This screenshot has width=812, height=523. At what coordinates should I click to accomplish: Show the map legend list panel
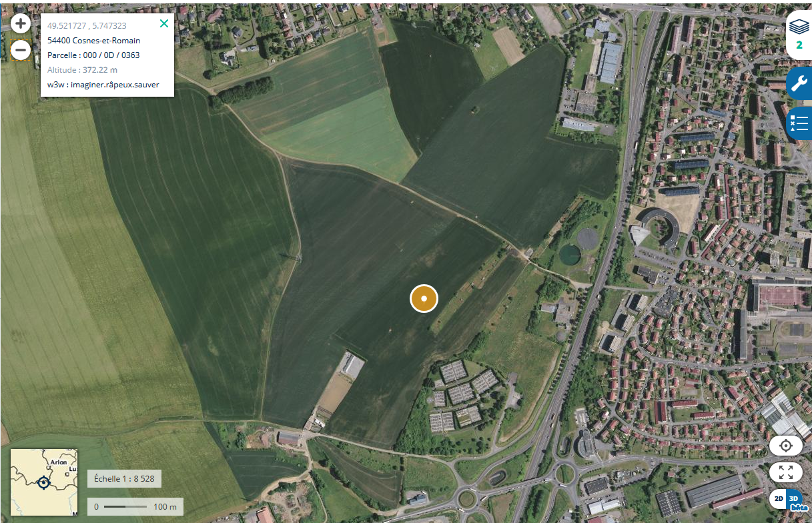[x=799, y=123]
